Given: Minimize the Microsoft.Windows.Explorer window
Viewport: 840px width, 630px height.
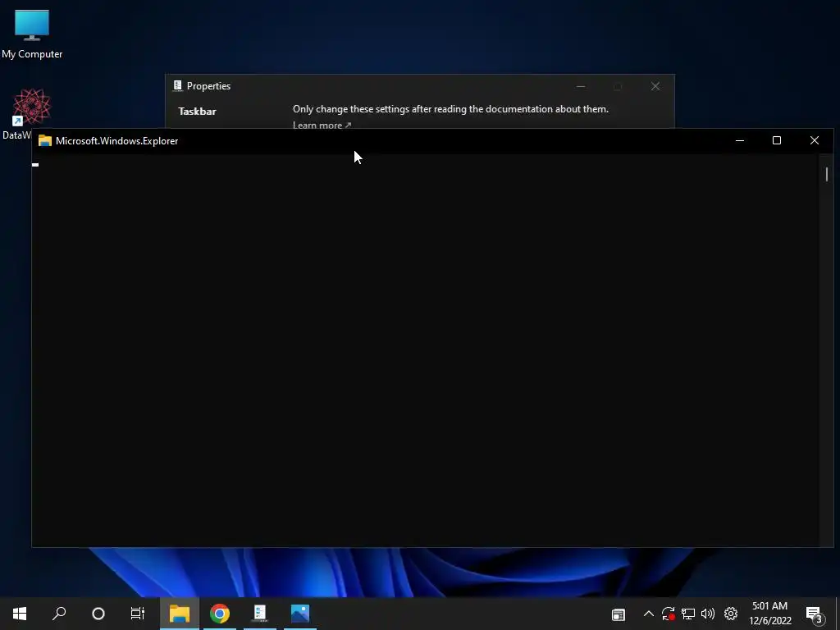Looking at the screenshot, I should point(740,140).
